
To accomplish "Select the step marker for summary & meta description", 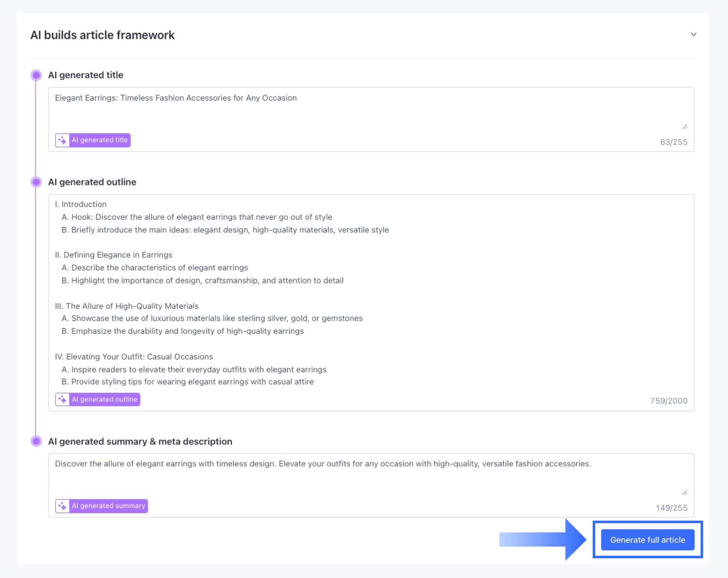I will 36,441.
